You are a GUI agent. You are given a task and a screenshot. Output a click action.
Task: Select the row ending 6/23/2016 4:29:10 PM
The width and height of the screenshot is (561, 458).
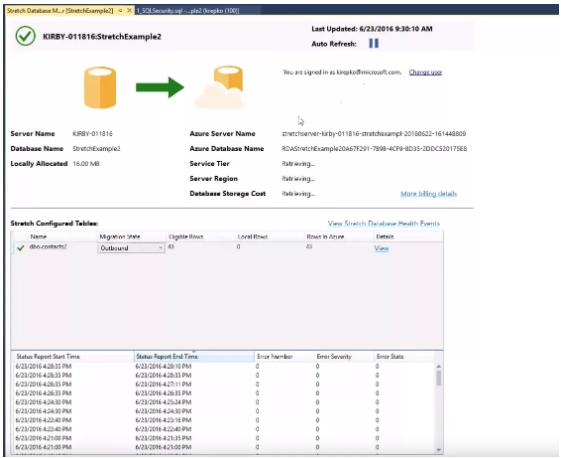tap(224, 366)
